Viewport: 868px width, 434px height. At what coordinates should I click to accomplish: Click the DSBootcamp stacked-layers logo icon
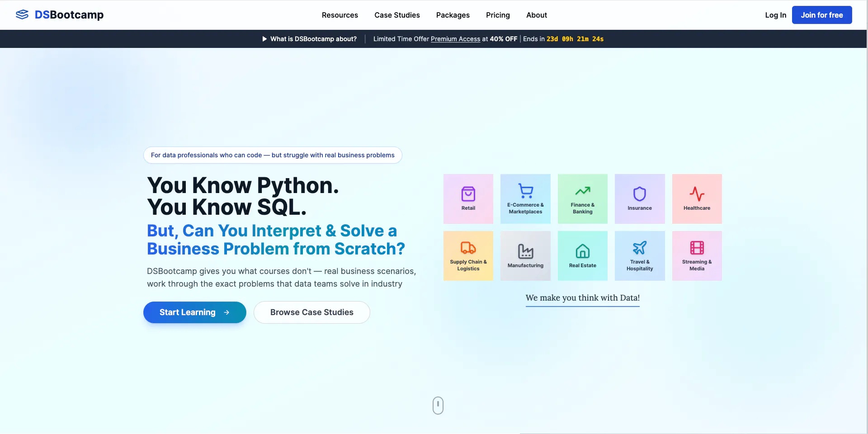coord(22,15)
